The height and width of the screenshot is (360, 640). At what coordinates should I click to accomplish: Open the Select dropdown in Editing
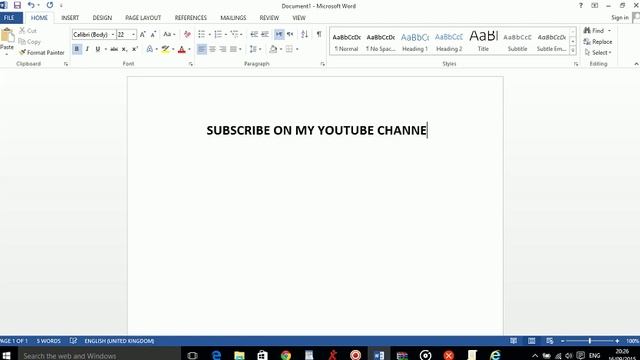click(598, 53)
